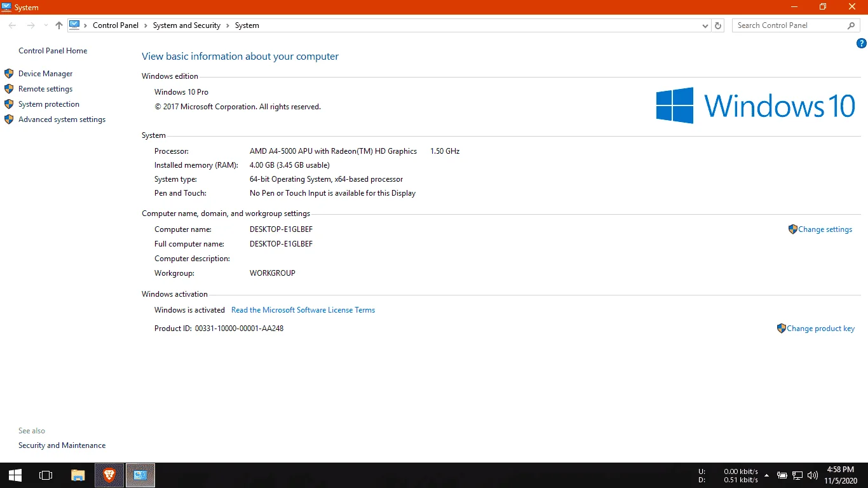
Task: Open the clock showing 4:58 PM
Action: (x=839, y=475)
